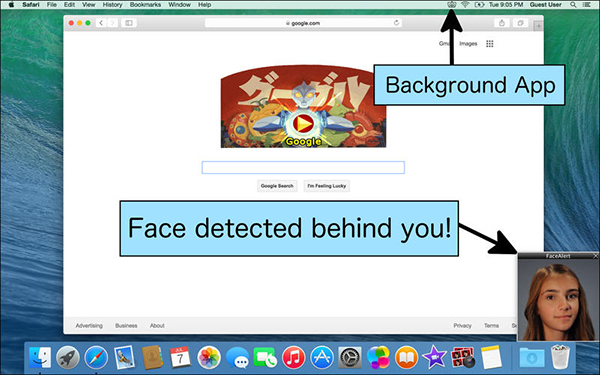Click the FaceAlert menu bar status icon
This screenshot has width=600, height=375.
pos(452,5)
